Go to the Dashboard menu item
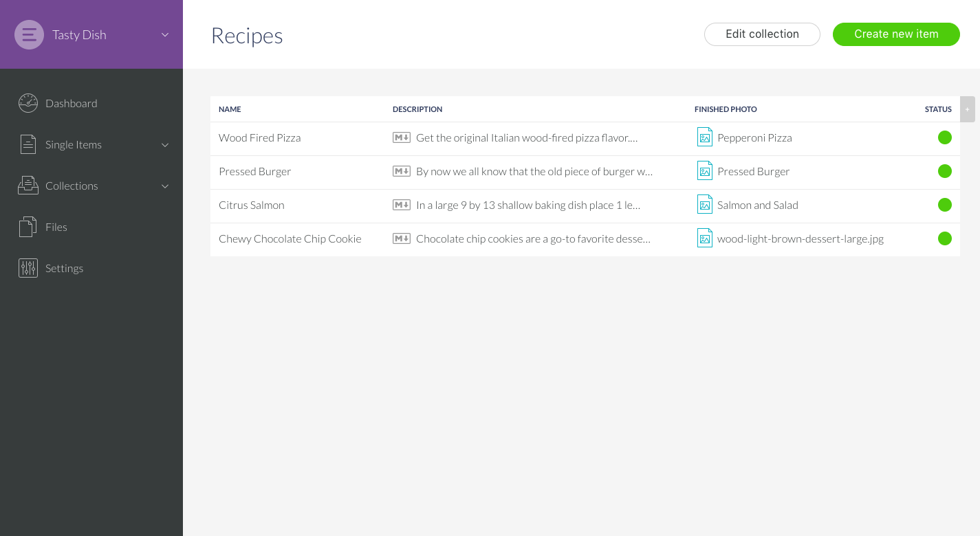 point(72,103)
